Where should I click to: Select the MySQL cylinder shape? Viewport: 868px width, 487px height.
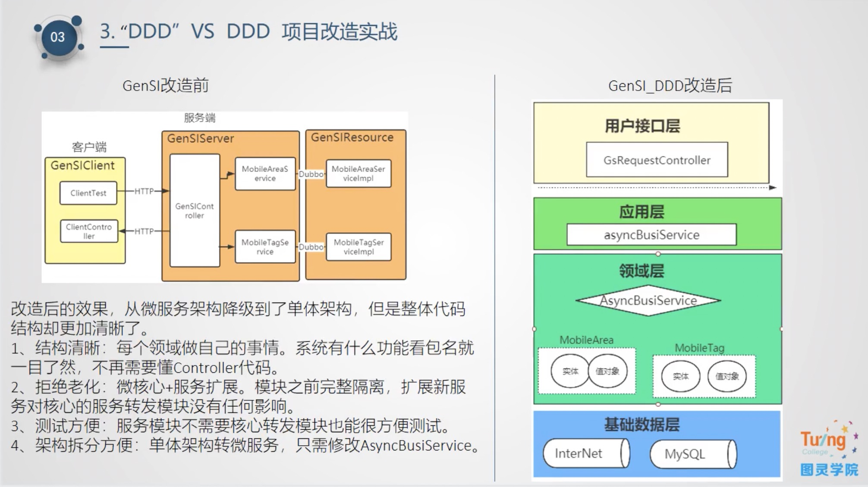coord(693,454)
